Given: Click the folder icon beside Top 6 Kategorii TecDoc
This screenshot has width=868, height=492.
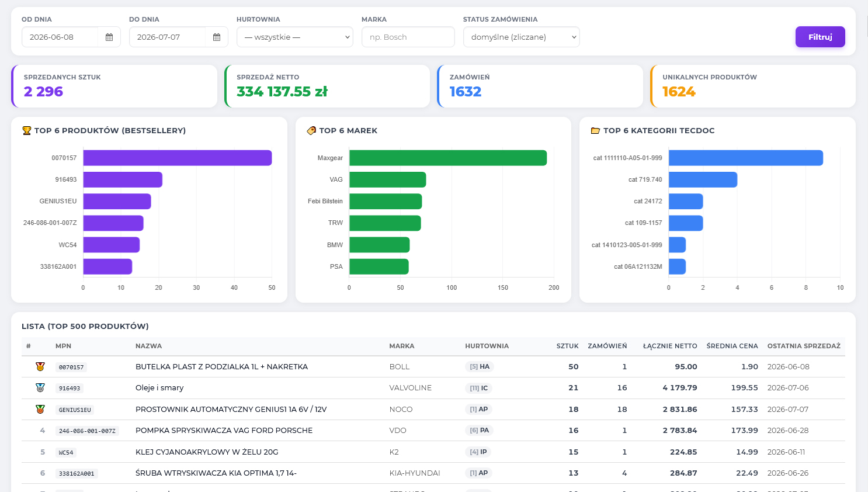Looking at the screenshot, I should point(595,130).
